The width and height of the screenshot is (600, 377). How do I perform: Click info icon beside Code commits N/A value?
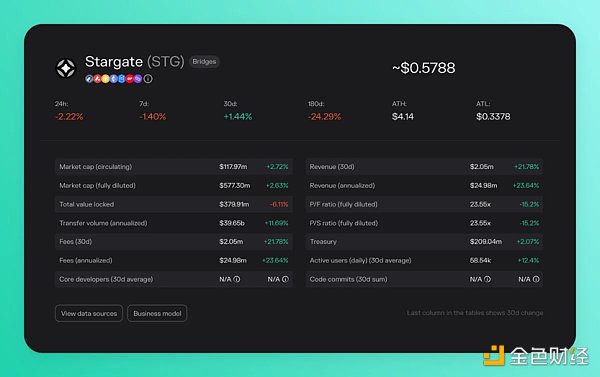[x=487, y=279]
